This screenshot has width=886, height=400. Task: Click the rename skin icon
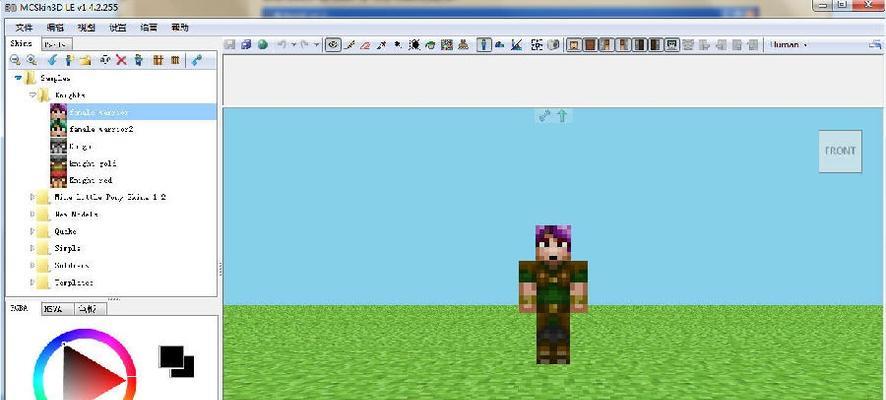[105, 60]
